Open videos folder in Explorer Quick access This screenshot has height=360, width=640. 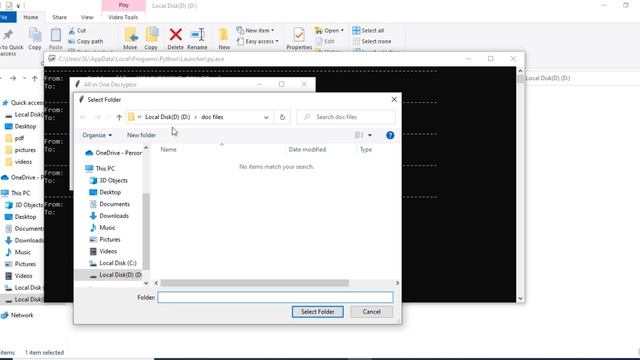19,162
